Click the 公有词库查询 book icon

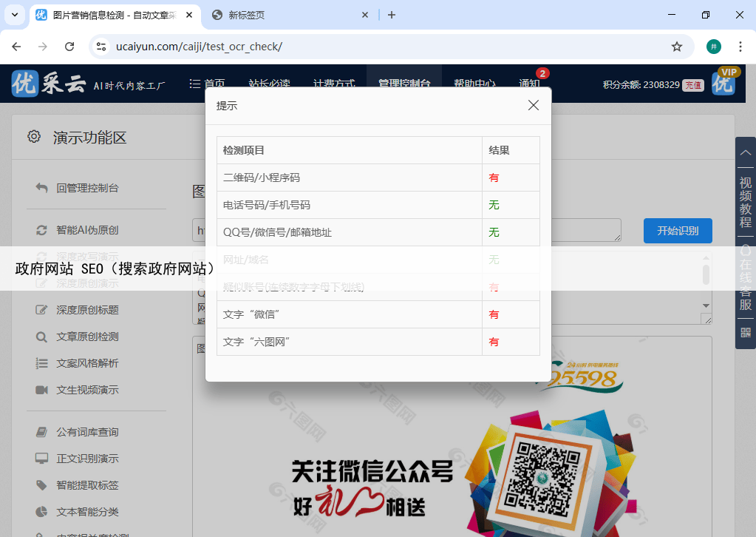pyautogui.click(x=42, y=432)
